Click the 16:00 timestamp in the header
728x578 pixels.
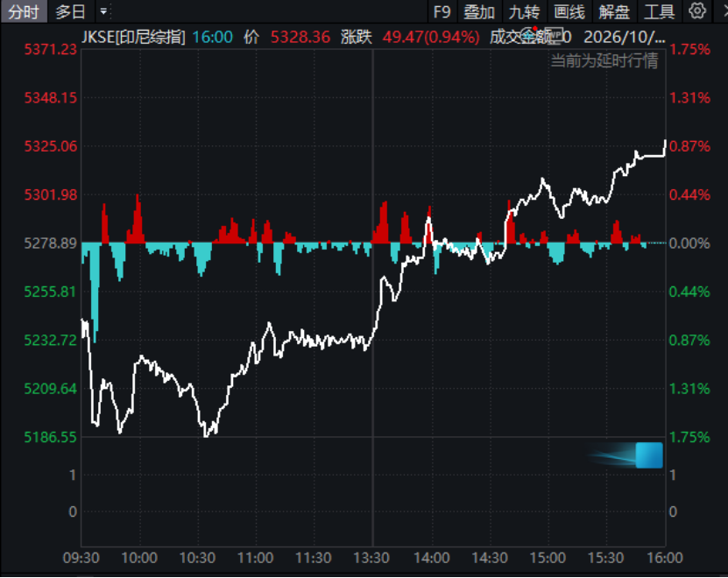click(213, 37)
